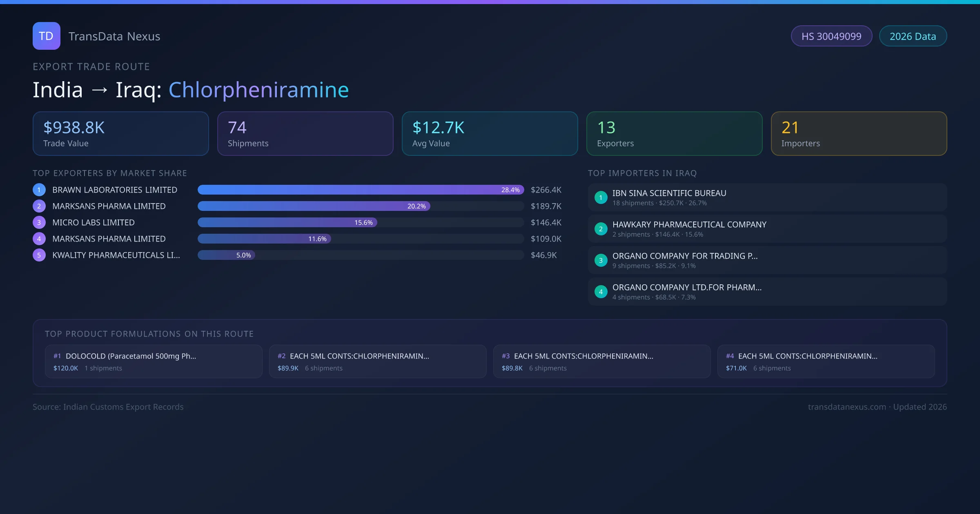This screenshot has height=514, width=980.
Task: Click the TD TransData Nexus logo icon
Action: pyautogui.click(x=46, y=36)
